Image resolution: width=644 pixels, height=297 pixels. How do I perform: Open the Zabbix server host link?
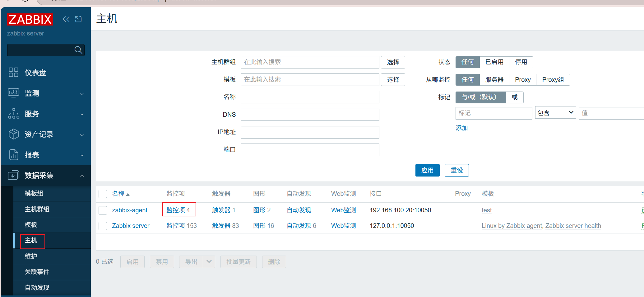[131, 226]
